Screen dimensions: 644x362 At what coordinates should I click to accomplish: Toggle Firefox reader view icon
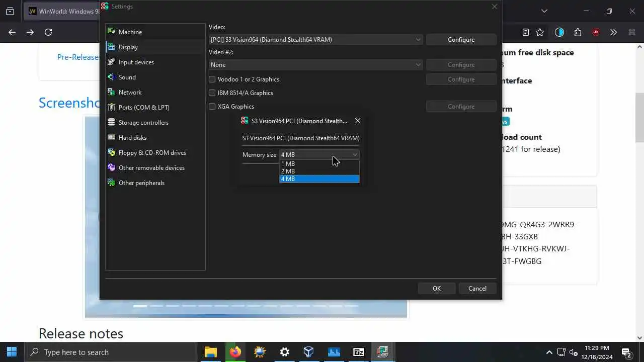point(526,32)
